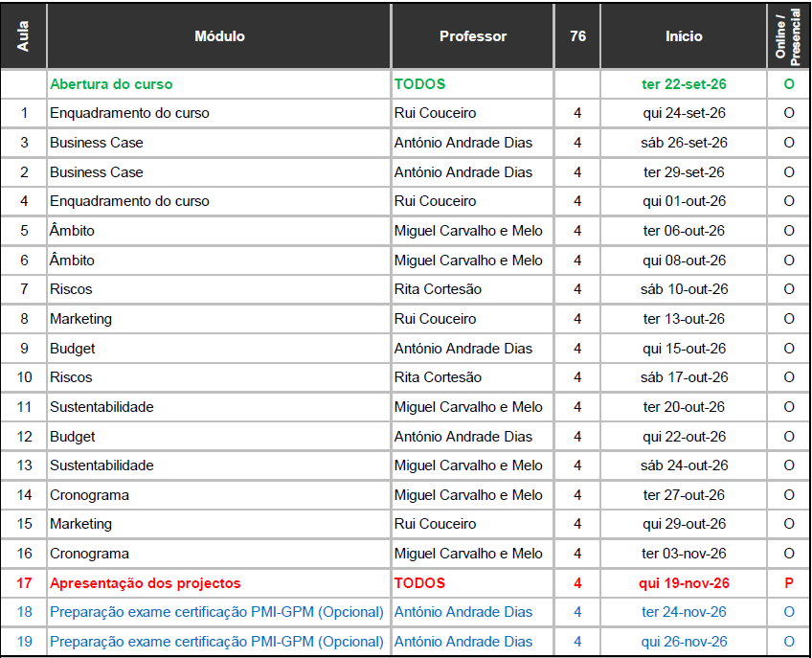Click the red Apresentação dos projectos cell
Image resolution: width=812 pixels, height=658 pixels.
point(146,583)
